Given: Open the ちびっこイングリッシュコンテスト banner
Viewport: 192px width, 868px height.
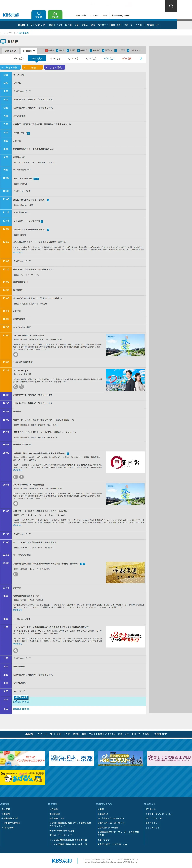Looking at the screenshot, I should pyautogui.click(x=22, y=758).
